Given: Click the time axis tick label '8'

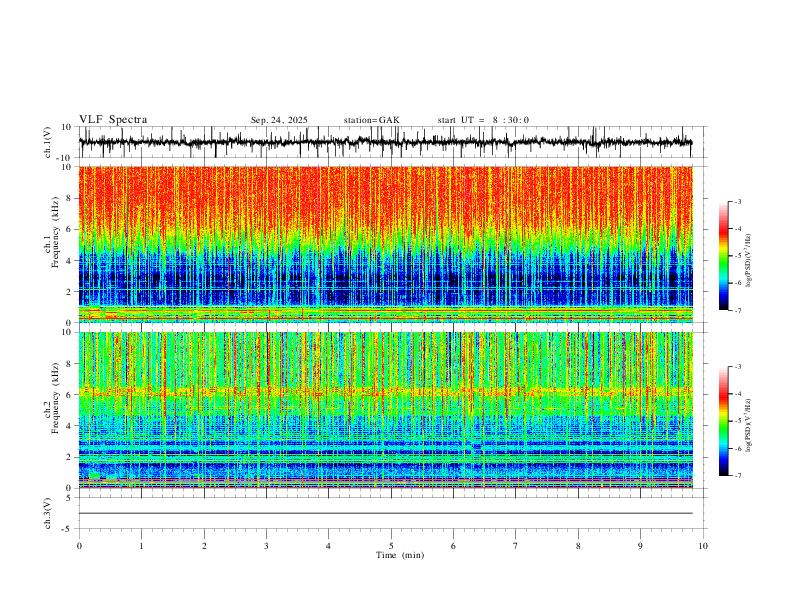Looking at the screenshot, I should pyautogui.click(x=578, y=546).
